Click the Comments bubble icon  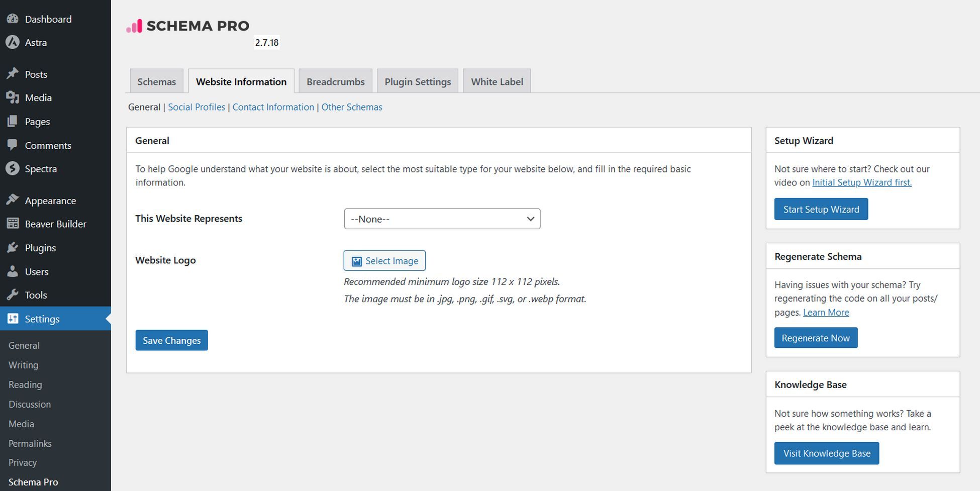pos(13,145)
